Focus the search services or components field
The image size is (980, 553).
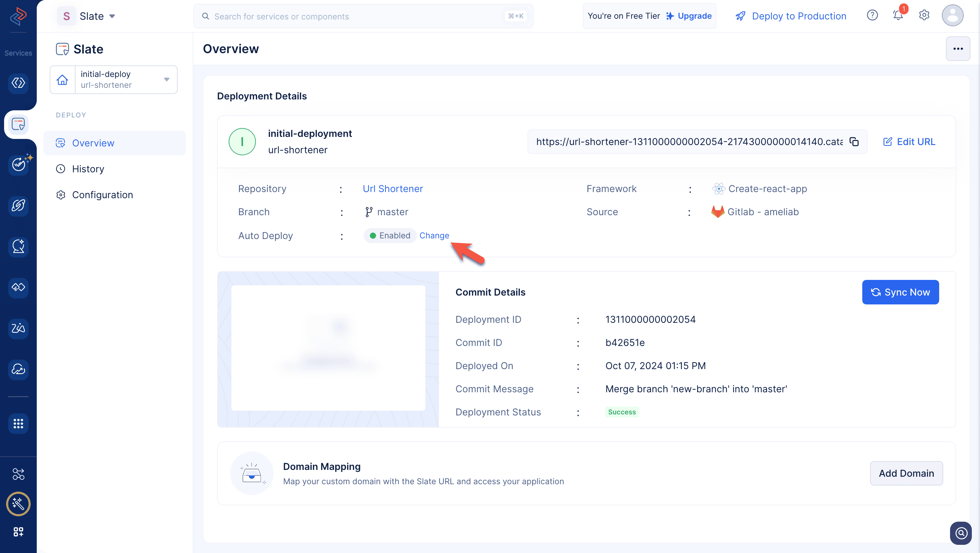click(363, 16)
